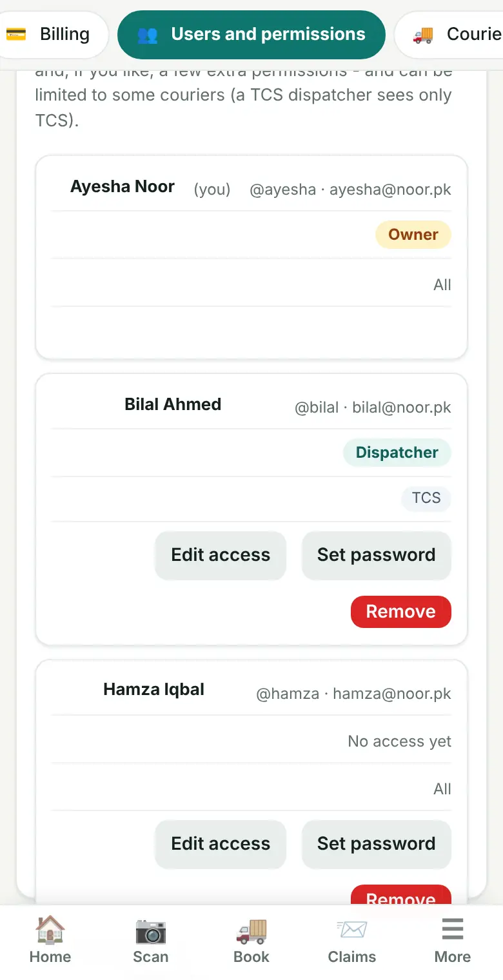Select the Users and permissions tab
Screen dimensions: 503x980
[252, 34]
